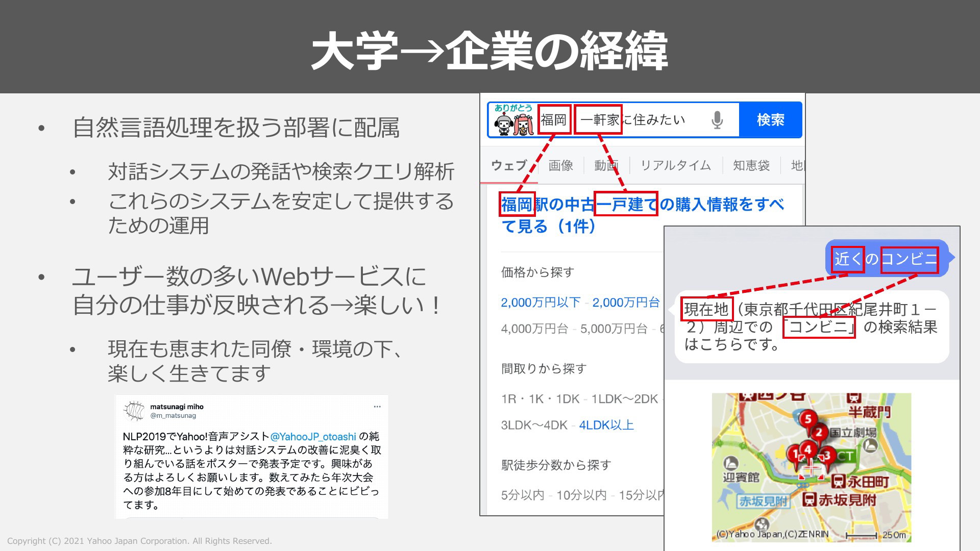This screenshot has height=551, width=980.
Task: Click the 10分以内 walking time option
Action: (581, 495)
